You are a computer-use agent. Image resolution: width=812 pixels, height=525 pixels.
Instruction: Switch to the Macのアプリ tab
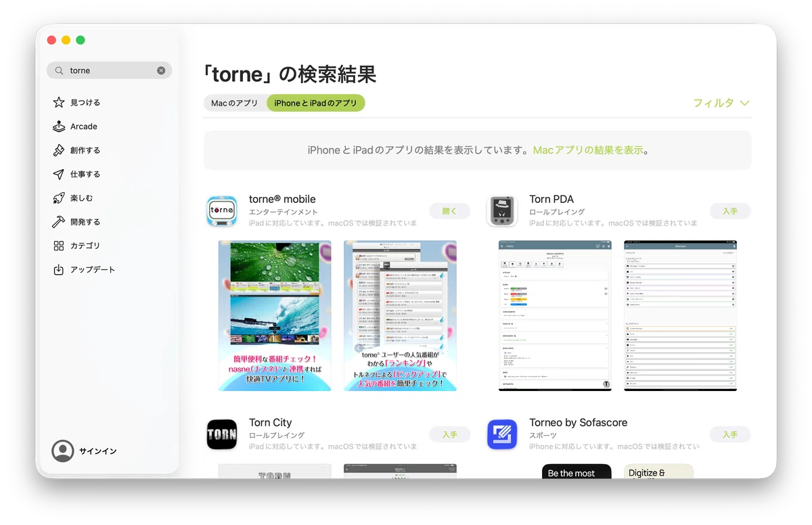pyautogui.click(x=235, y=103)
